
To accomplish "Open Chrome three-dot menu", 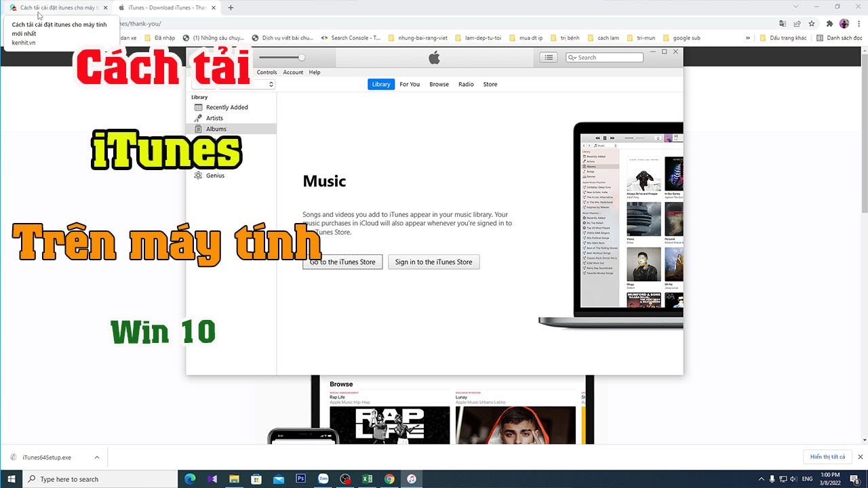I will (859, 23).
